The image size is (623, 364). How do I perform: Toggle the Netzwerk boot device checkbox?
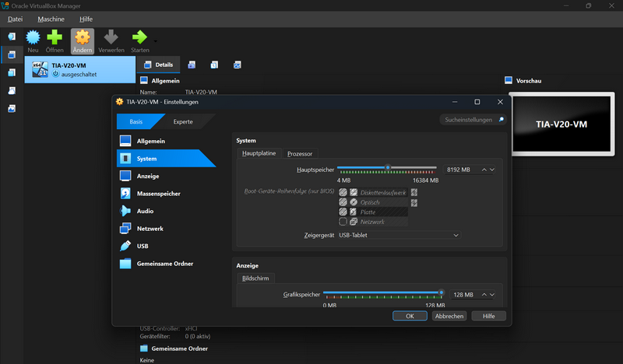pyautogui.click(x=343, y=222)
